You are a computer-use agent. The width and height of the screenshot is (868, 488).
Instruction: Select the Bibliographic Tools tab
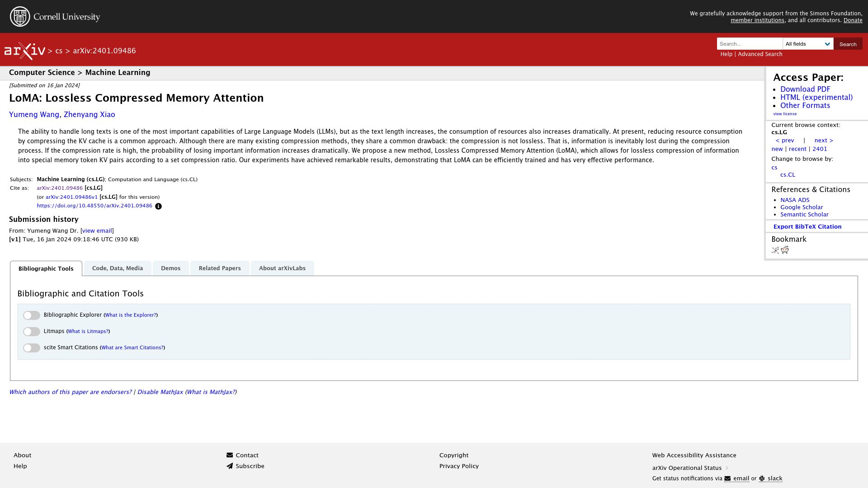(46, 269)
